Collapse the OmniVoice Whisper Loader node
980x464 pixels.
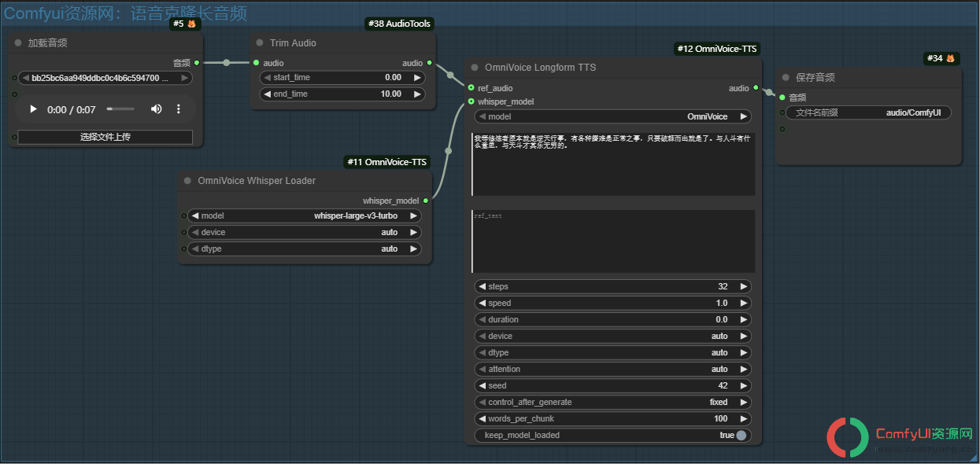(x=187, y=181)
